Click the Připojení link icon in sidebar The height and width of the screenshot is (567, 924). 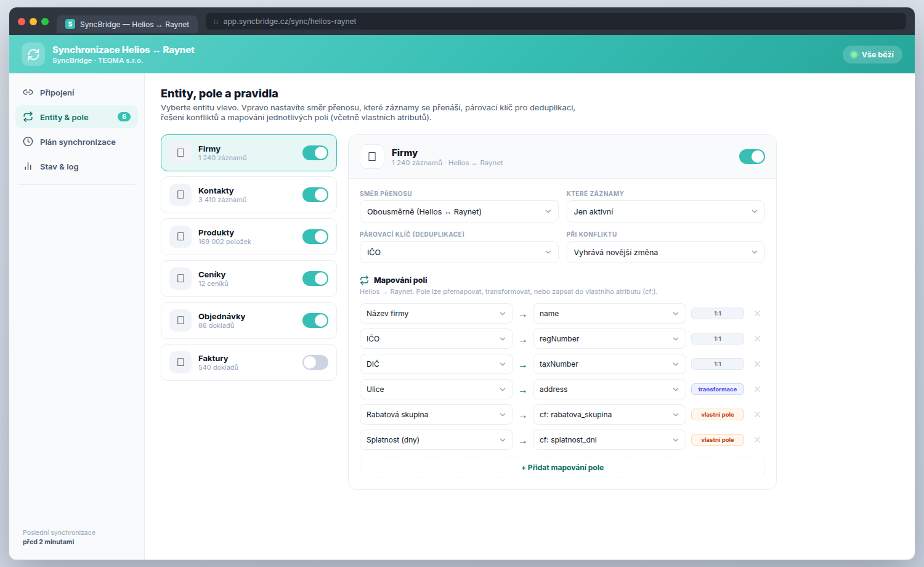28,92
